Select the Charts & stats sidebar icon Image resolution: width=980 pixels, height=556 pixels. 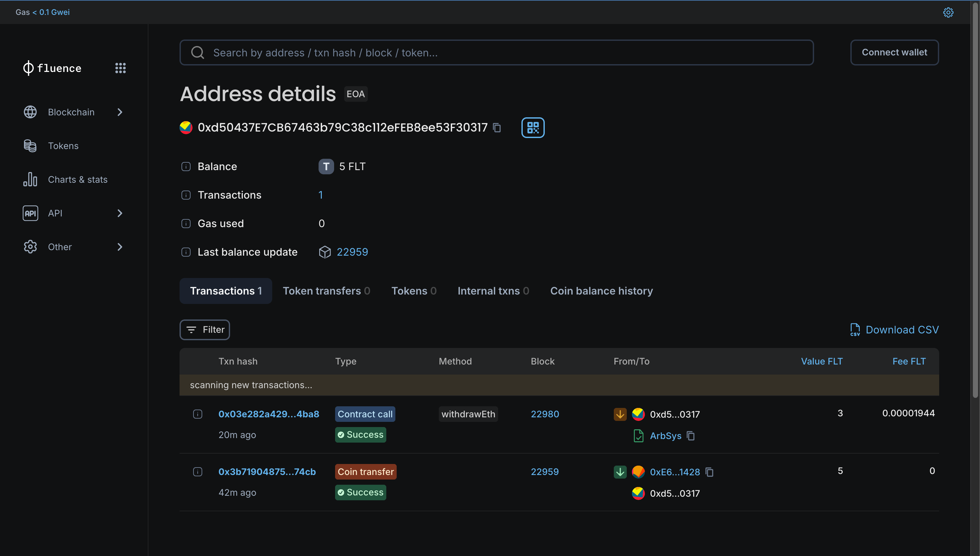click(30, 179)
